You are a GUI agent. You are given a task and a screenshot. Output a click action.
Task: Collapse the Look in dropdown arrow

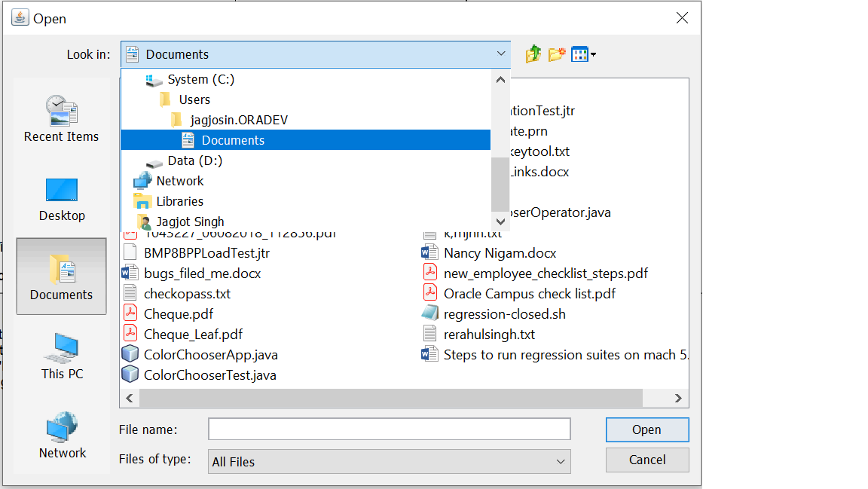[502, 54]
